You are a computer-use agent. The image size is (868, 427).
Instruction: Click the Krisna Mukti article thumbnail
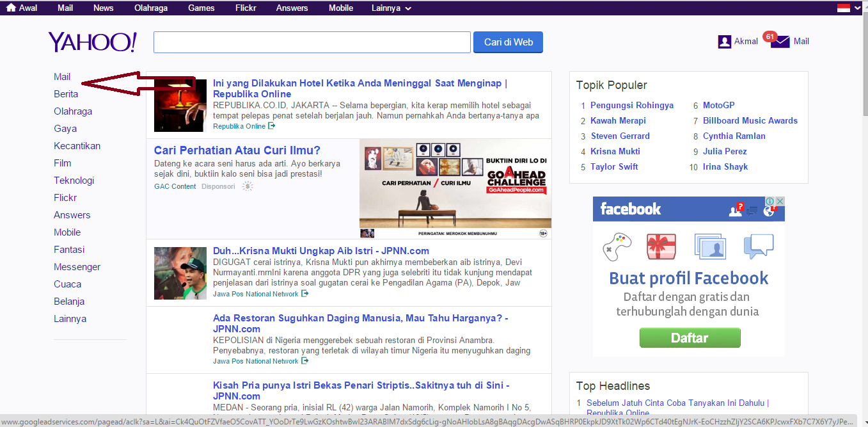[x=180, y=273]
